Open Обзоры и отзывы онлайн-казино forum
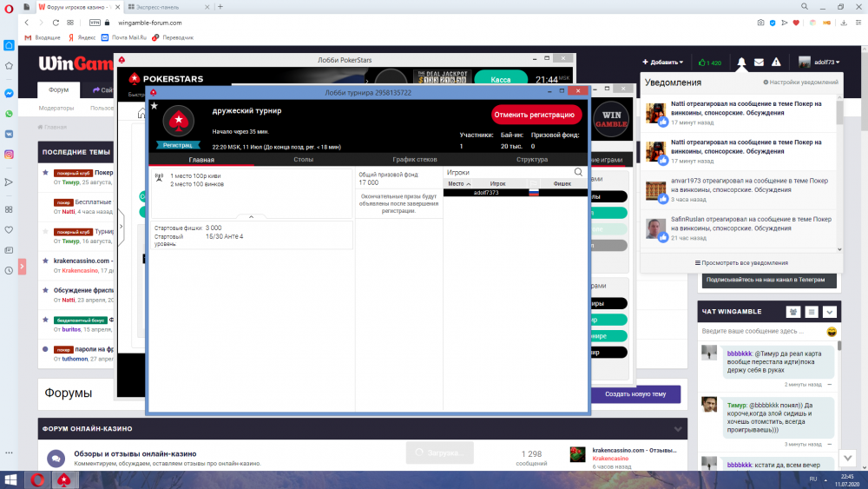 [135, 453]
